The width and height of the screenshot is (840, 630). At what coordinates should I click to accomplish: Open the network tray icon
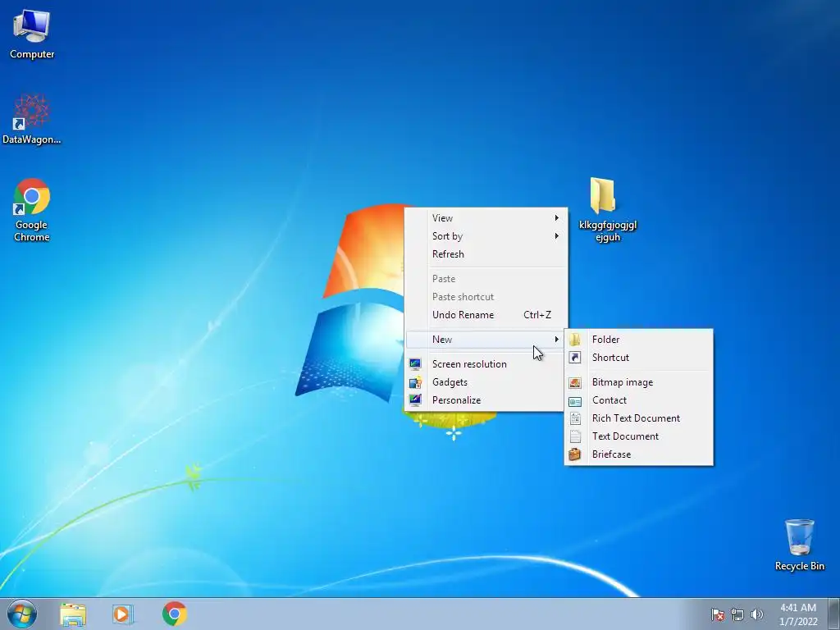[x=737, y=614]
